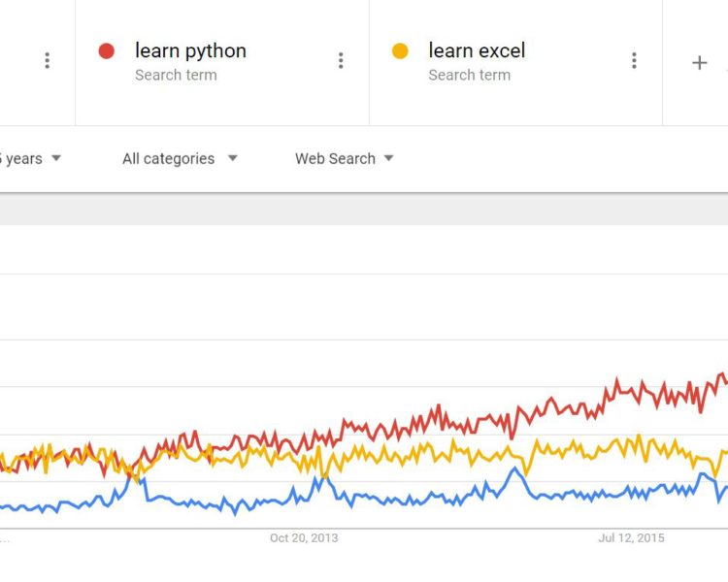The width and height of the screenshot is (728, 582).
Task: Click the Jul 12, 2015 axis label
Action: 632,537
